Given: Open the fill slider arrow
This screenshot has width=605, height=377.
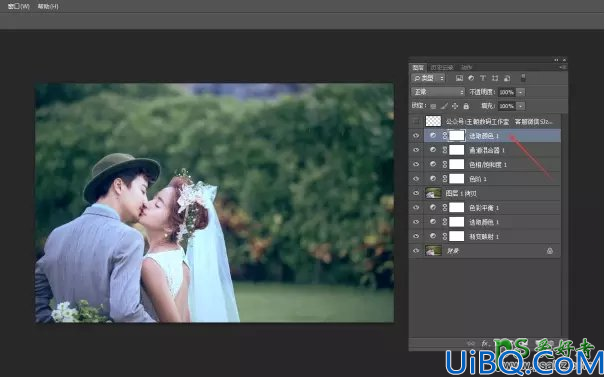Looking at the screenshot, I should (521, 106).
